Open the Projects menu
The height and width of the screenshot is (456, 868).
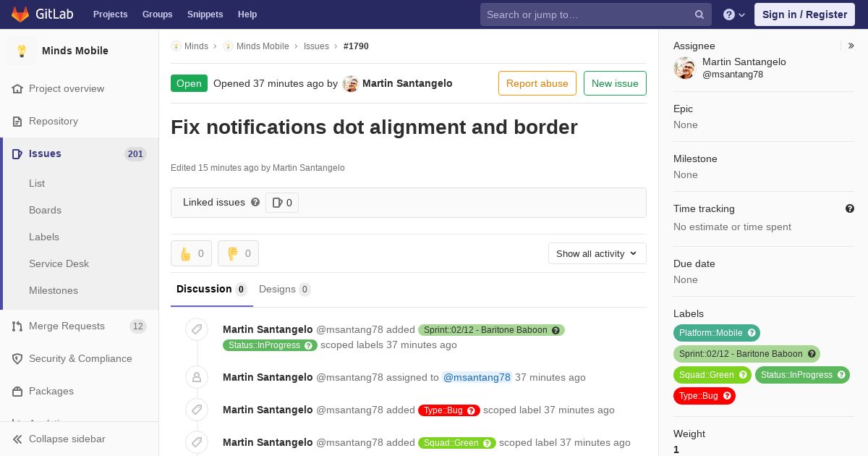(x=111, y=14)
